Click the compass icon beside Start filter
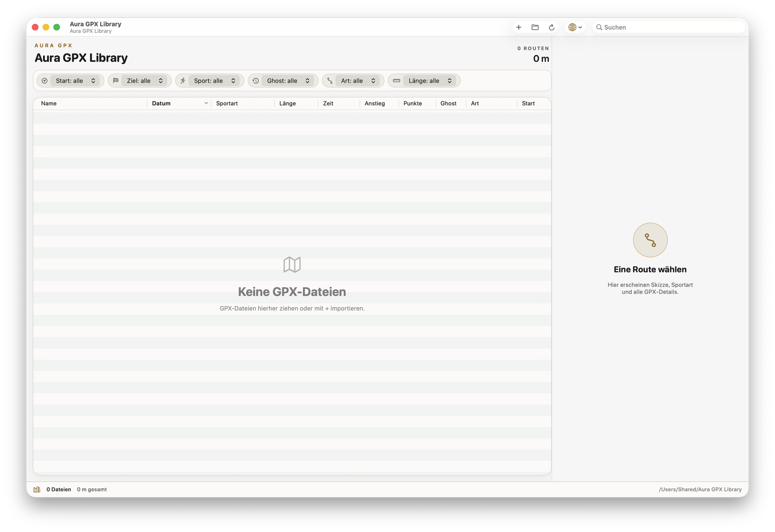 44,81
